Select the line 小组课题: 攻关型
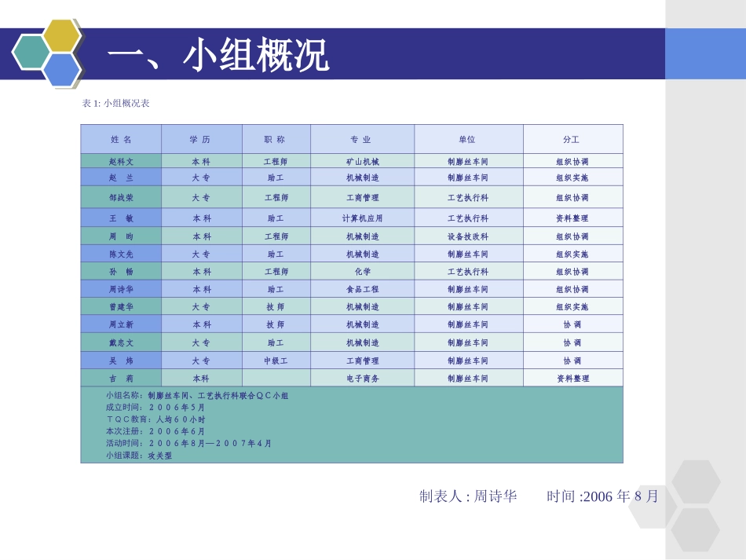The image size is (746, 560). coord(139,456)
